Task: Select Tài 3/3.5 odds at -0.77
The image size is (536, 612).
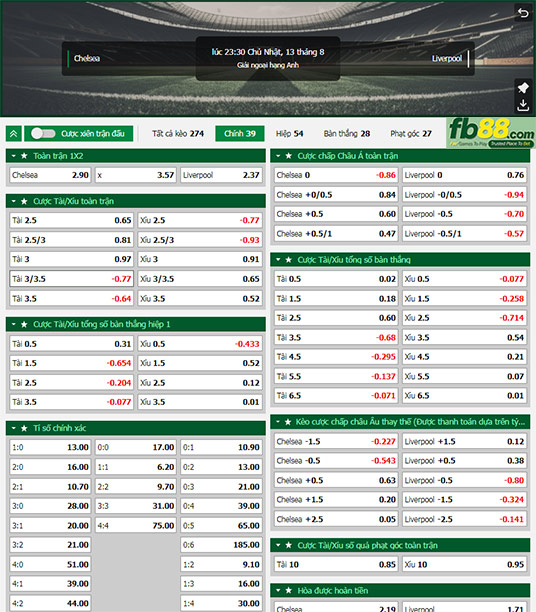Action: (x=71, y=279)
